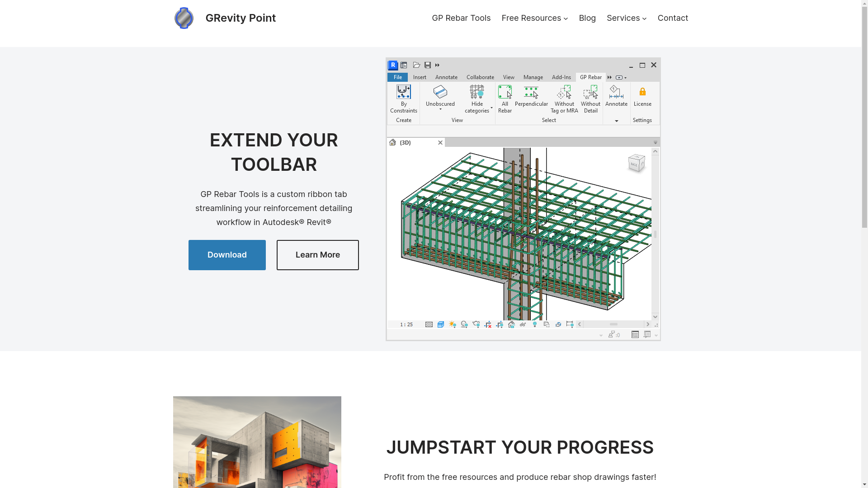Click the Show Constraints icon in view control bar
This screenshot has width=868, height=488.
click(x=570, y=324)
